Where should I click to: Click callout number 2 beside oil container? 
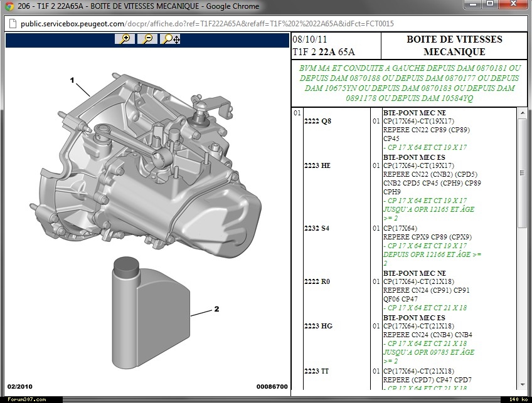pos(216,309)
